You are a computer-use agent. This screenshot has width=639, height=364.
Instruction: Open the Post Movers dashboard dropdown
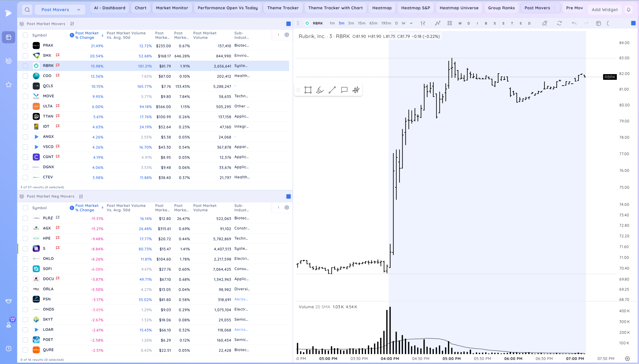pos(60,10)
